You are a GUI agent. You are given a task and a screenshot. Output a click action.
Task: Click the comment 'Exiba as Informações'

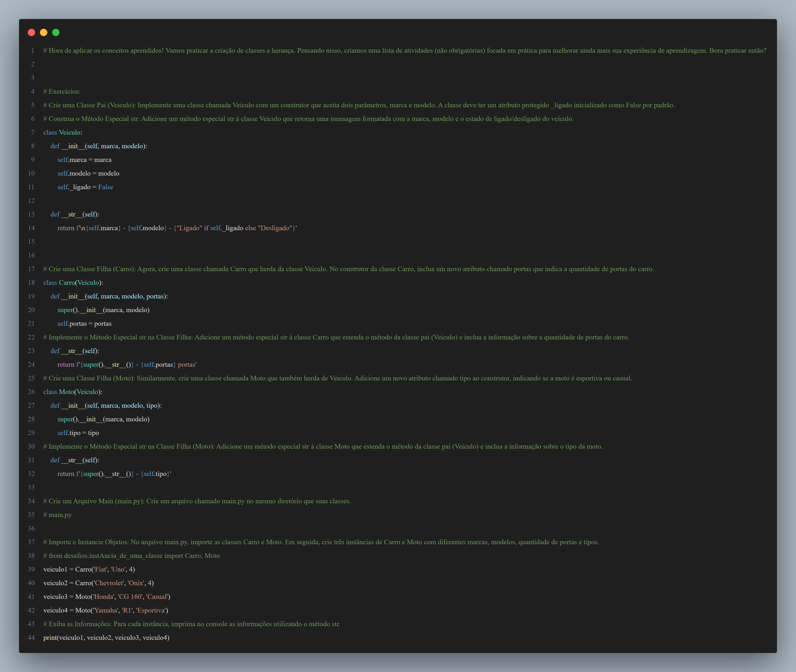pyautogui.click(x=192, y=624)
